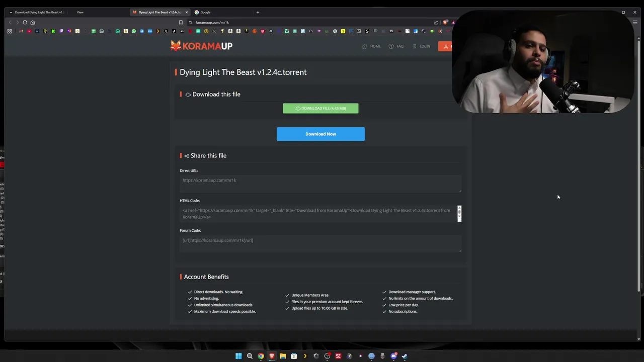This screenshot has width=644, height=362.
Task: Click the browser forward arrow
Action: (17, 22)
